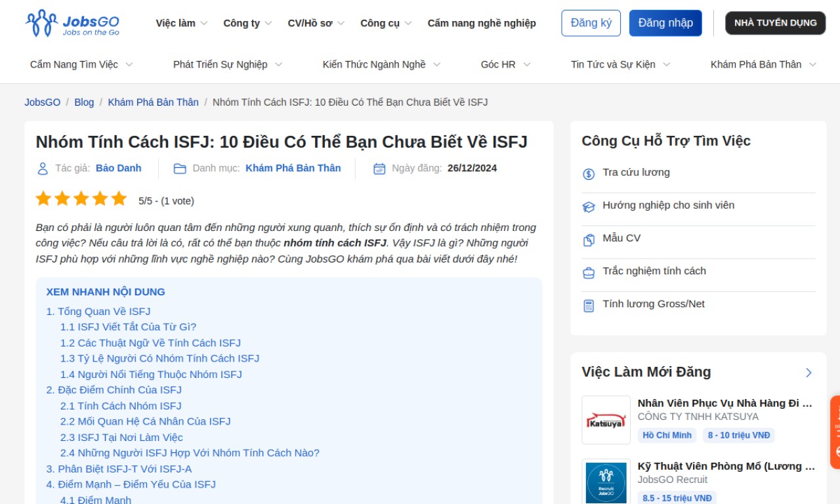The image size is (840, 504).
Task: Click the Đăng ký button
Action: (x=591, y=23)
